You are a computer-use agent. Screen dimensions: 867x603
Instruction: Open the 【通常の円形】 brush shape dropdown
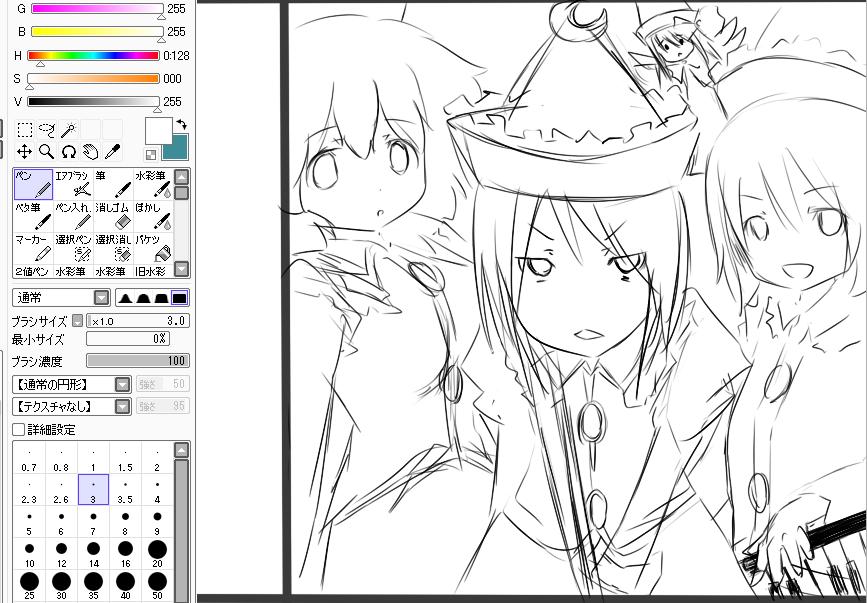[71, 384]
